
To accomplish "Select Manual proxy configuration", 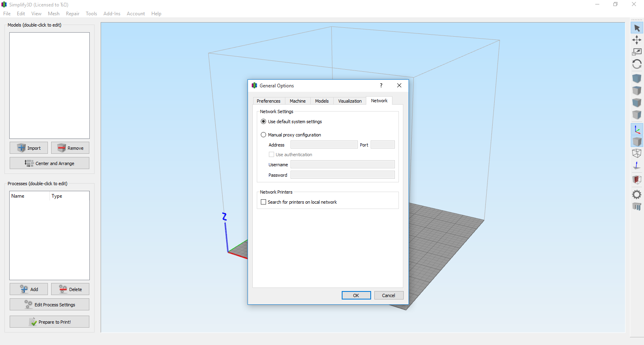I will 291,135.
